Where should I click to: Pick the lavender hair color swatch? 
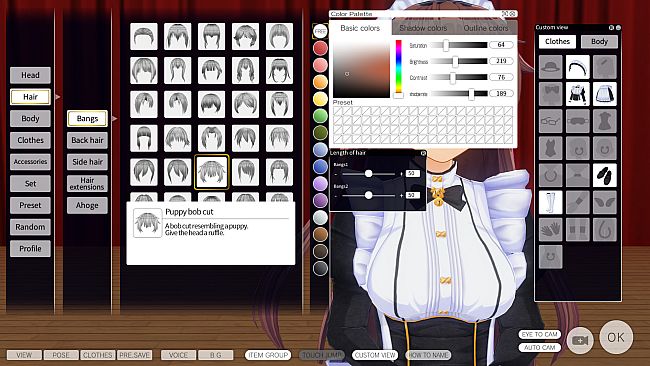point(320,183)
